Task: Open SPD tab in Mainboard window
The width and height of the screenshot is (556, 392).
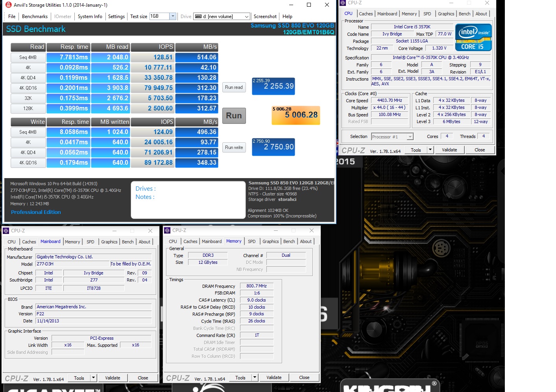Action: coord(91,242)
